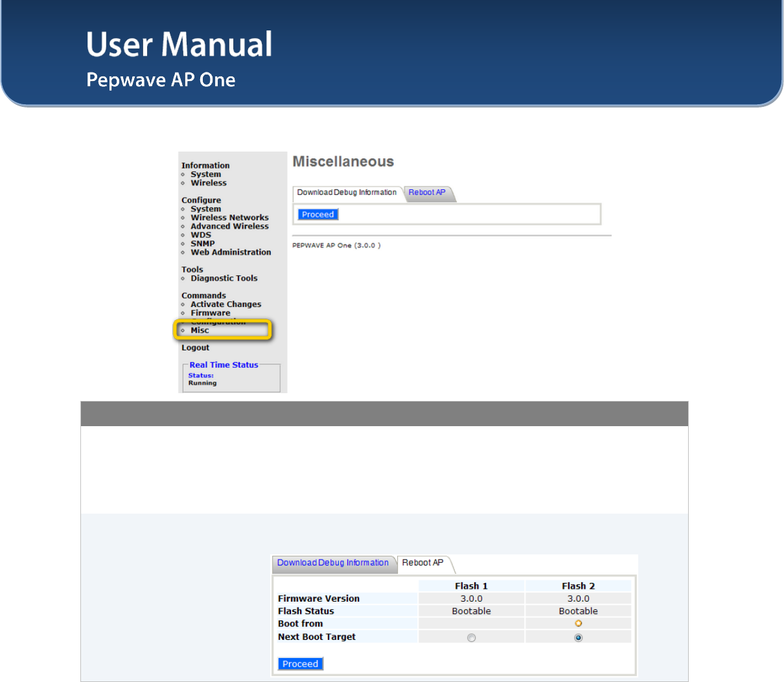
Task: Open the Firmware command page
Action: 210,313
